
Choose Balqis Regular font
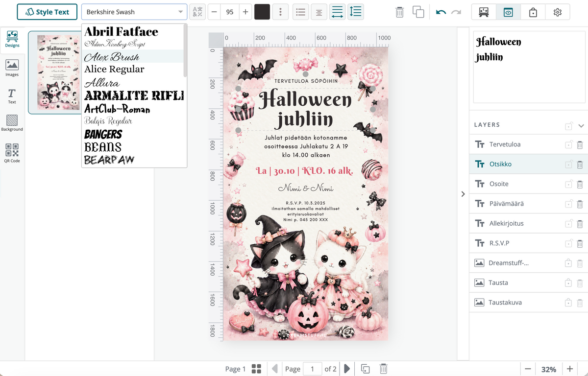click(x=132, y=121)
